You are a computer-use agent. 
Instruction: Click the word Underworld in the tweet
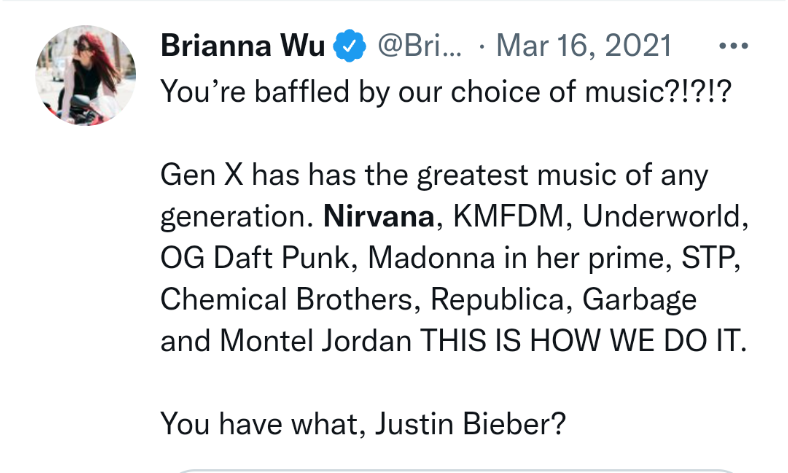(x=662, y=217)
